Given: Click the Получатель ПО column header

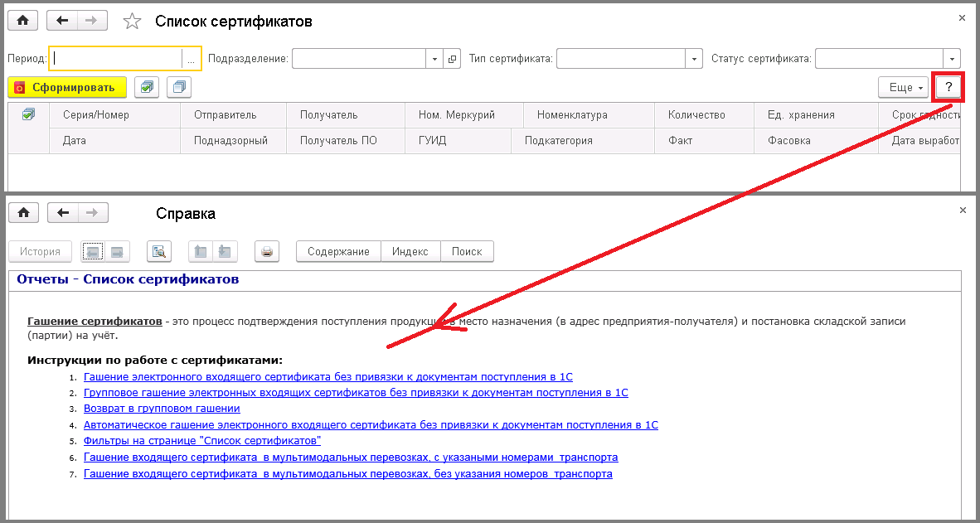Looking at the screenshot, I should (346, 141).
